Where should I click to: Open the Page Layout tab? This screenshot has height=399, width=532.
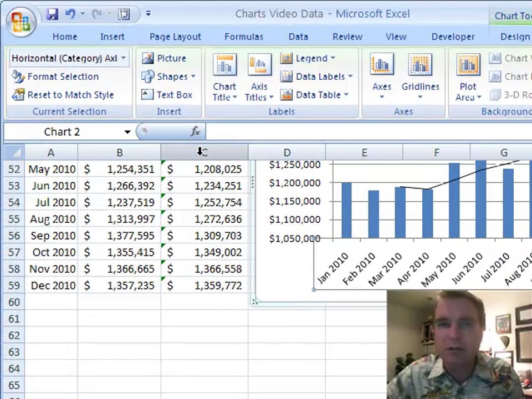[176, 37]
